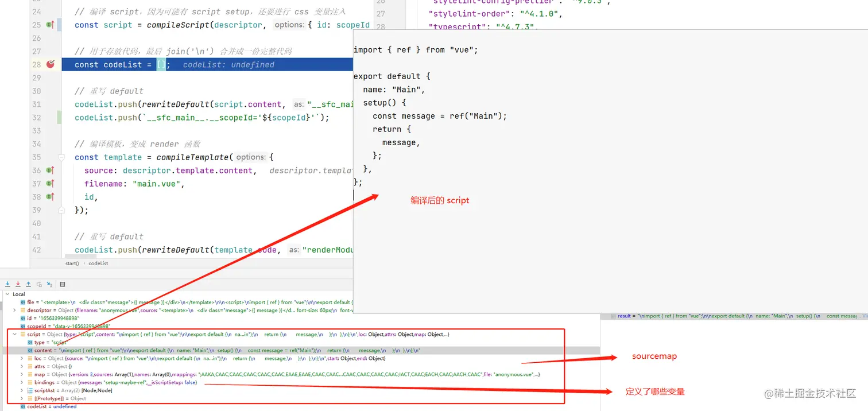
Task: Click the name: "Main" line in popup
Action: pos(394,90)
